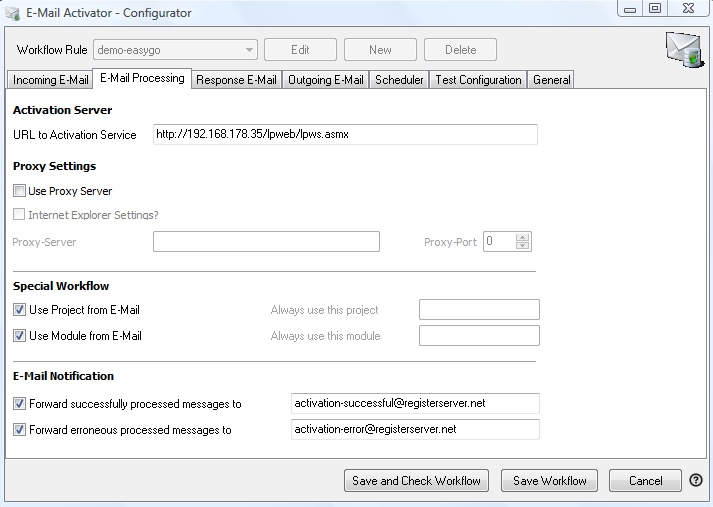Viewport: 713px width, 507px height.
Task: Uncheck Use Project from E-Mail
Action: click(19, 310)
